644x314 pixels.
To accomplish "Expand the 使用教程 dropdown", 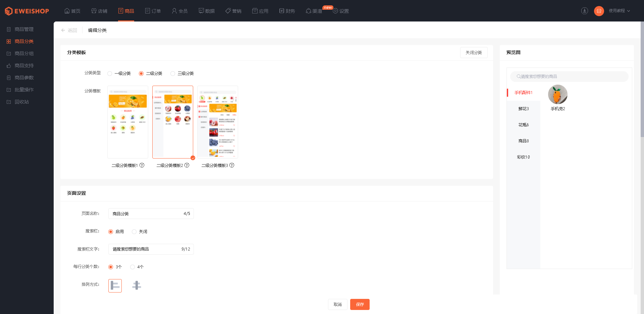I will (x=619, y=11).
